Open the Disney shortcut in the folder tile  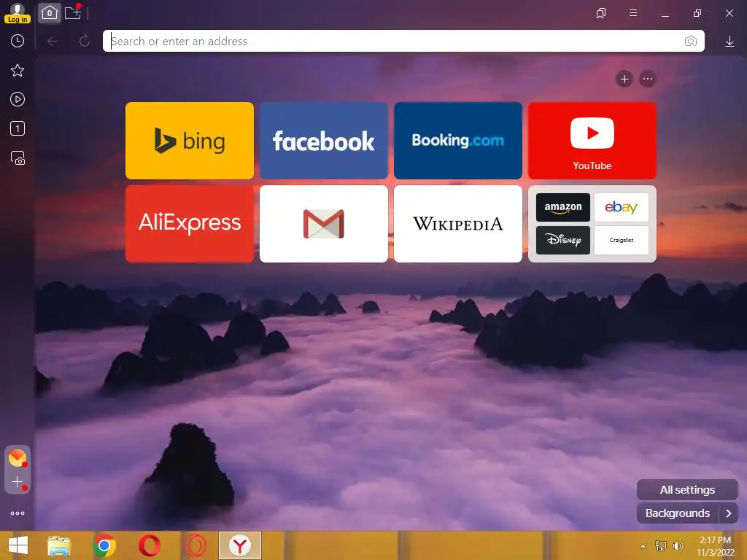click(562, 240)
